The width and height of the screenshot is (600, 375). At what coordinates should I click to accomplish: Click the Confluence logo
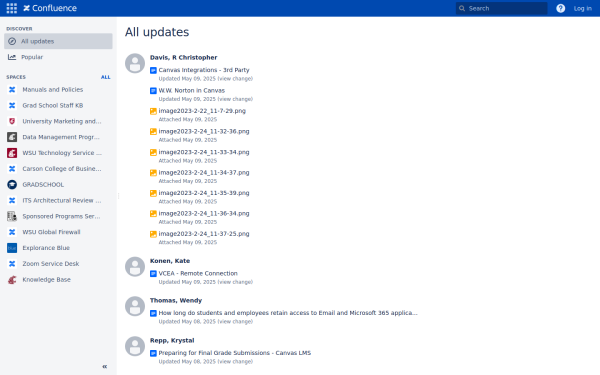point(50,8)
